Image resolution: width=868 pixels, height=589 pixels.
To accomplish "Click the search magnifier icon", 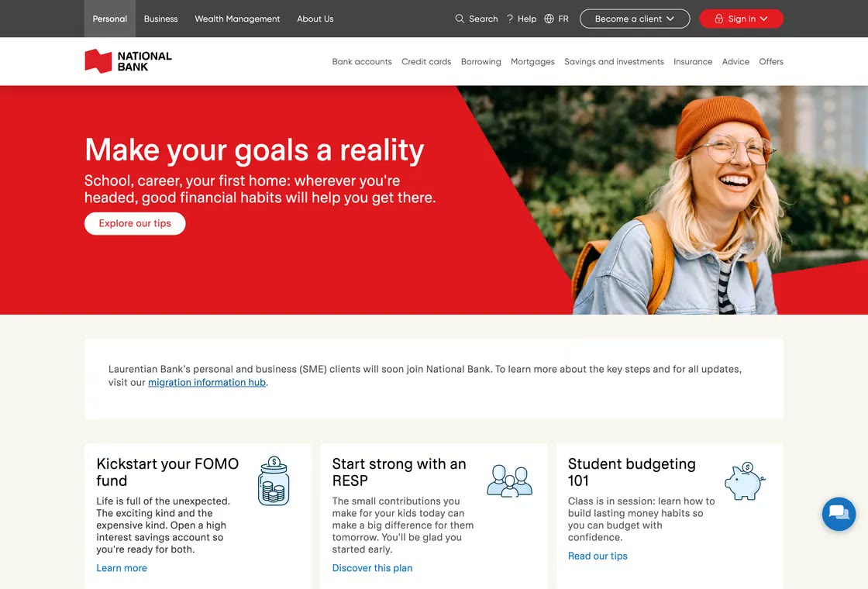I will click(460, 19).
